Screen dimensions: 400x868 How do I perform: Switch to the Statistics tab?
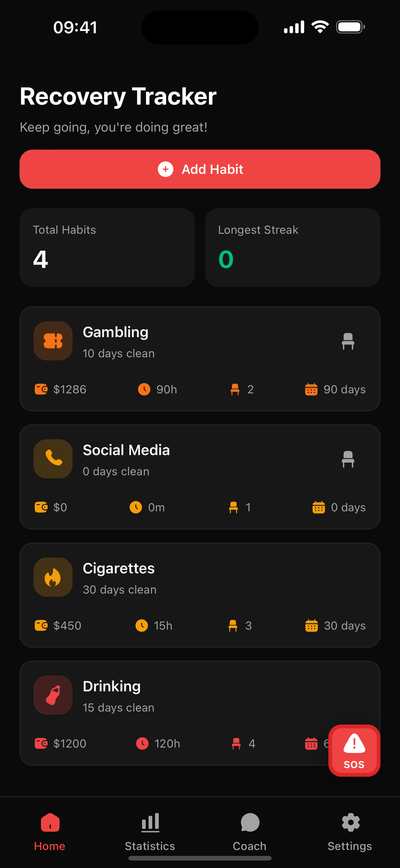[x=150, y=830]
